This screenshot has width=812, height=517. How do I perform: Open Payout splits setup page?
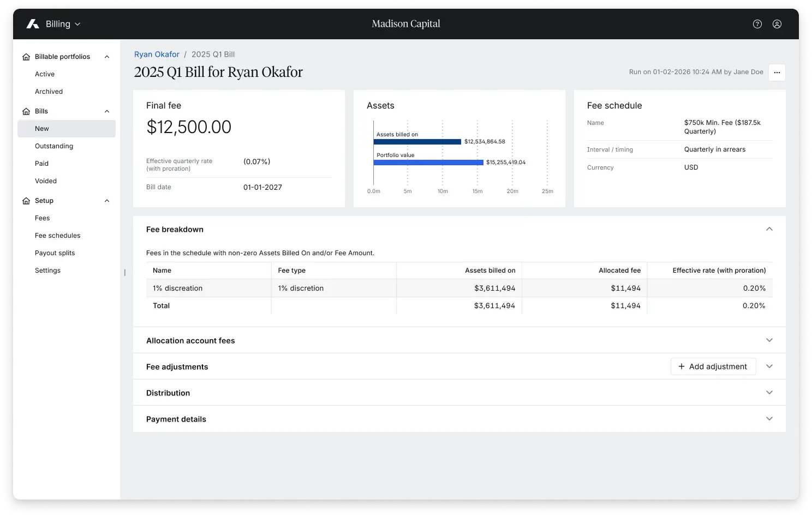coord(67,253)
